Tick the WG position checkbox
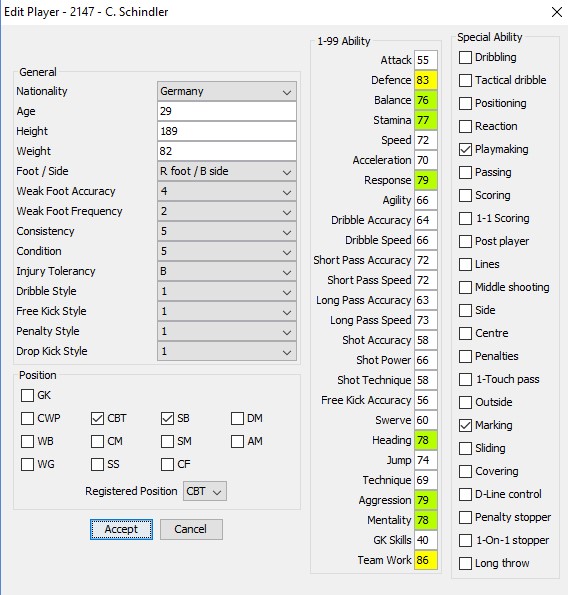This screenshot has width=568, height=595. 27,464
